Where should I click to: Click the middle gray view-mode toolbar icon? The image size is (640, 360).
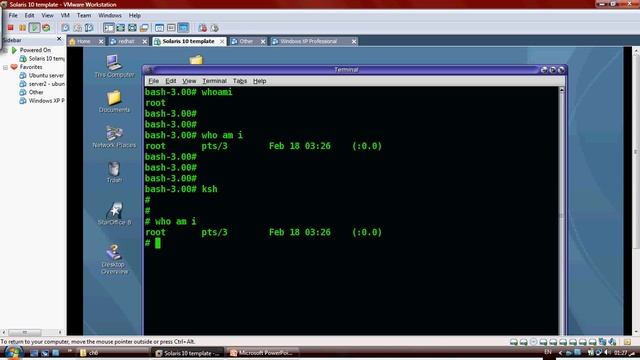tap(171, 28)
